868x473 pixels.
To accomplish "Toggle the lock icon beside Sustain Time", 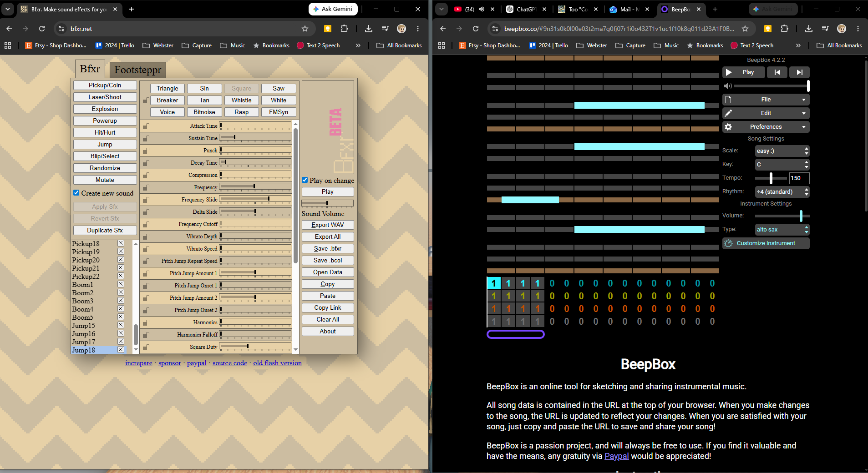I will click(146, 139).
